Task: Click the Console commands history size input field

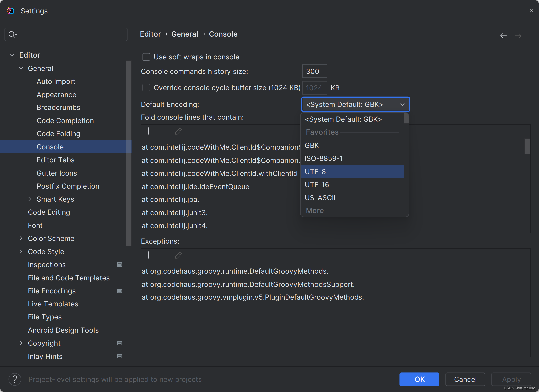Action: click(x=314, y=71)
